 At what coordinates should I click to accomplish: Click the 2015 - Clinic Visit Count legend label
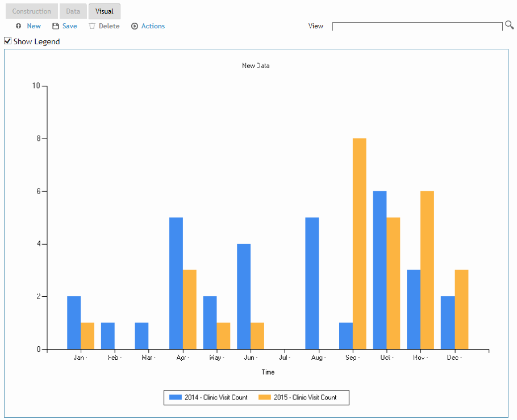coord(305,397)
